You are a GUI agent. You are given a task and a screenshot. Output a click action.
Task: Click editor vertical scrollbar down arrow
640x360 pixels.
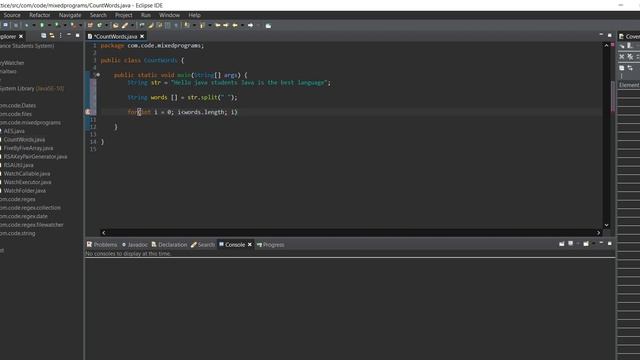coord(606,225)
